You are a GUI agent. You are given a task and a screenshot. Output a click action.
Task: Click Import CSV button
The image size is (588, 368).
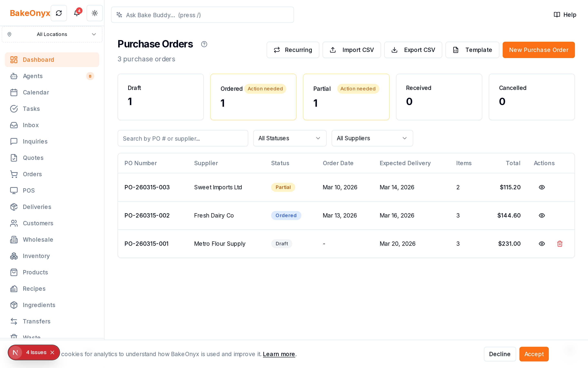pos(352,50)
